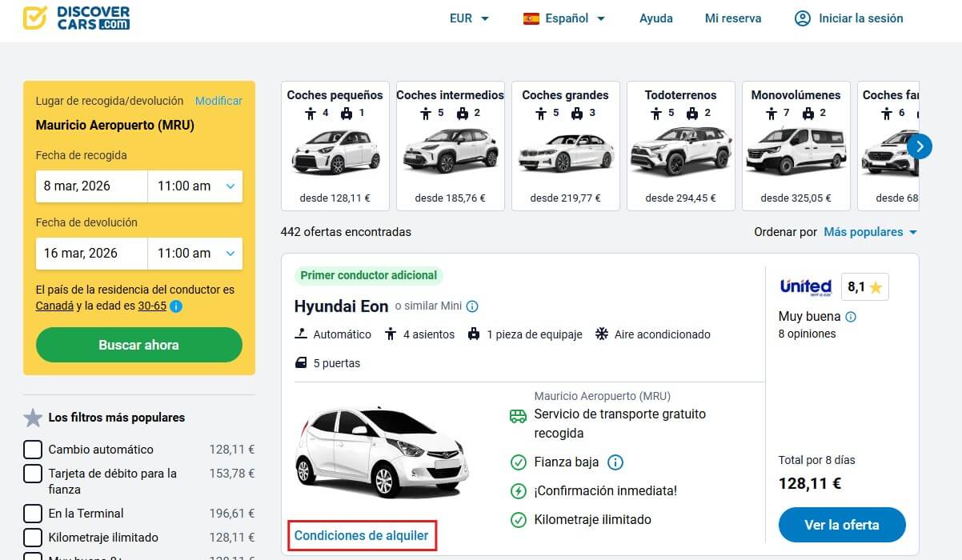This screenshot has height=560, width=962.
Task: Click the Spanish flag icon next to Español
Action: tap(532, 18)
